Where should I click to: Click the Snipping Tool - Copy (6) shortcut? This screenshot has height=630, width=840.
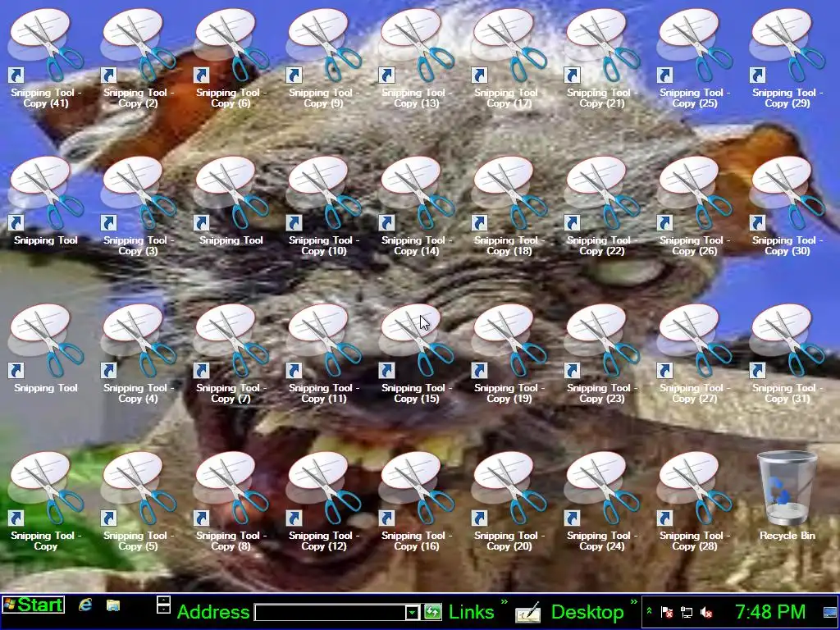pyautogui.click(x=231, y=58)
